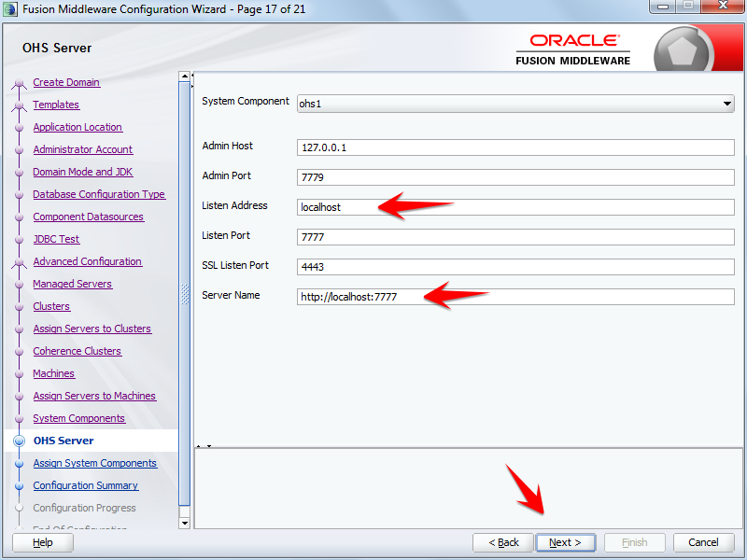The width and height of the screenshot is (747, 560).
Task: Cancel the configuration wizard
Action: (703, 542)
